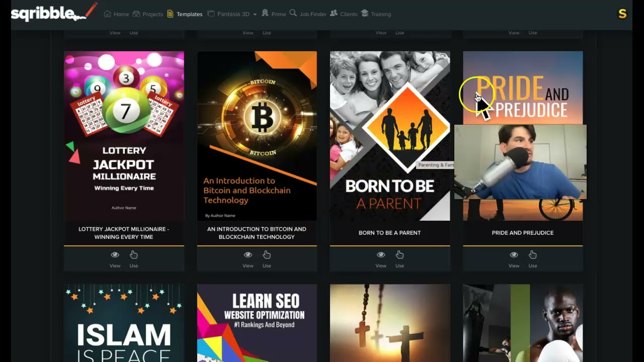Click View link above Born To Be card
644x362 pixels.
(381, 33)
